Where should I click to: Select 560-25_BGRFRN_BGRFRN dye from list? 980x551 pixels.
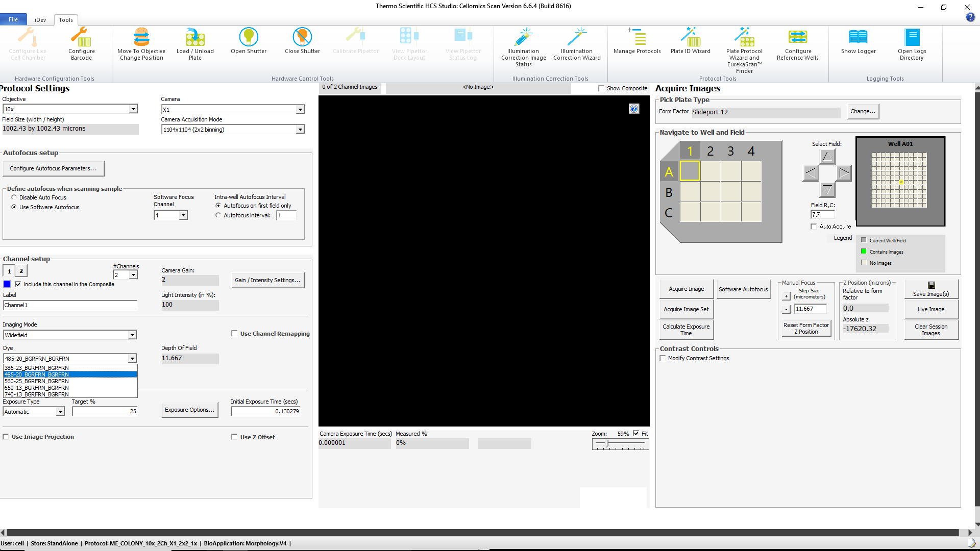pyautogui.click(x=37, y=381)
